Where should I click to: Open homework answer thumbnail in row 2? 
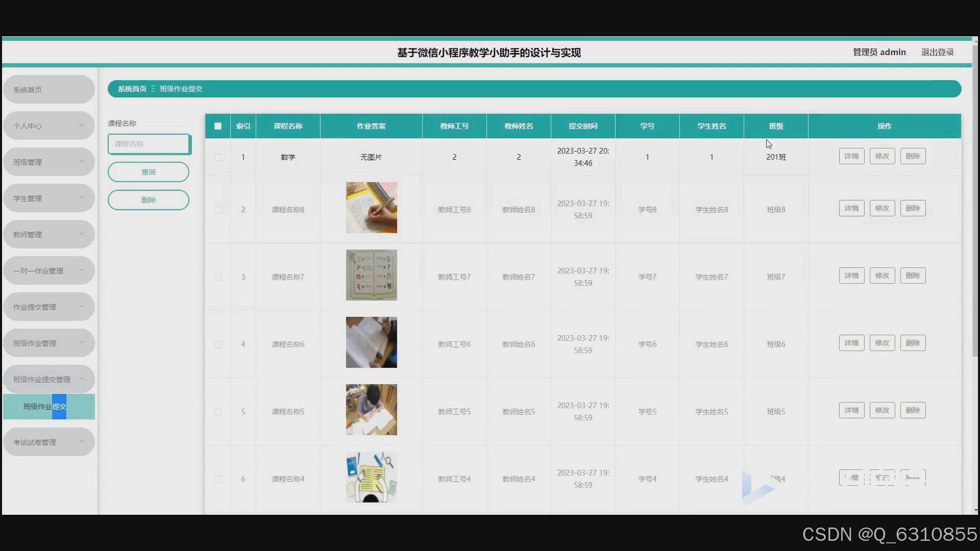371,208
